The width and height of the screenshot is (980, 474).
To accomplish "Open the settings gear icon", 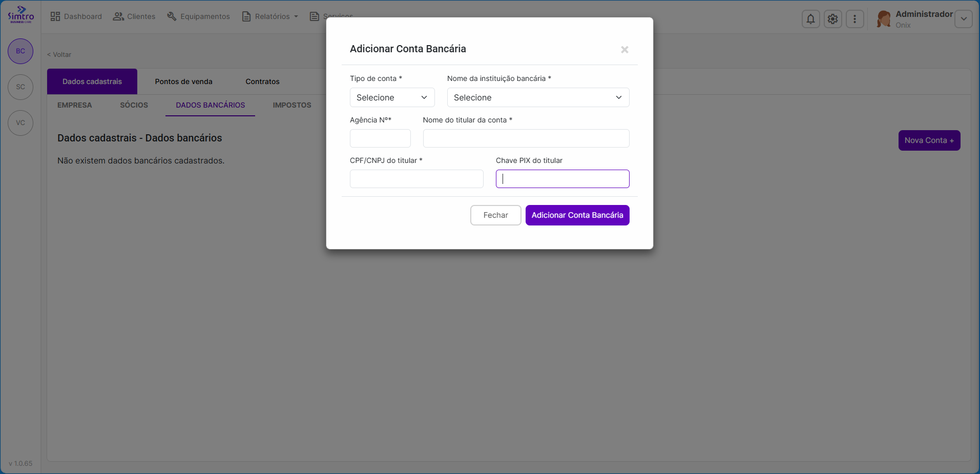I will (x=832, y=19).
